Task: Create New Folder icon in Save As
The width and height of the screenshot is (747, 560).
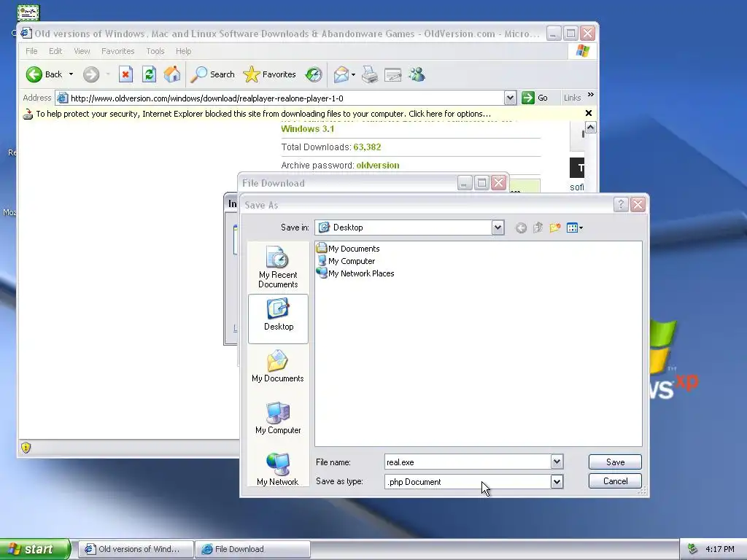Action: point(554,227)
